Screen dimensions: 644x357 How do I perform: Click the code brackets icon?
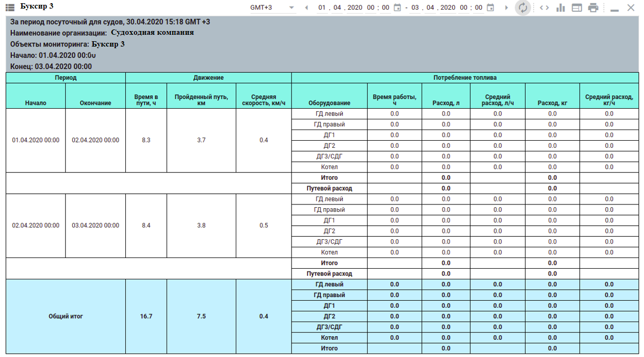pyautogui.click(x=544, y=7)
